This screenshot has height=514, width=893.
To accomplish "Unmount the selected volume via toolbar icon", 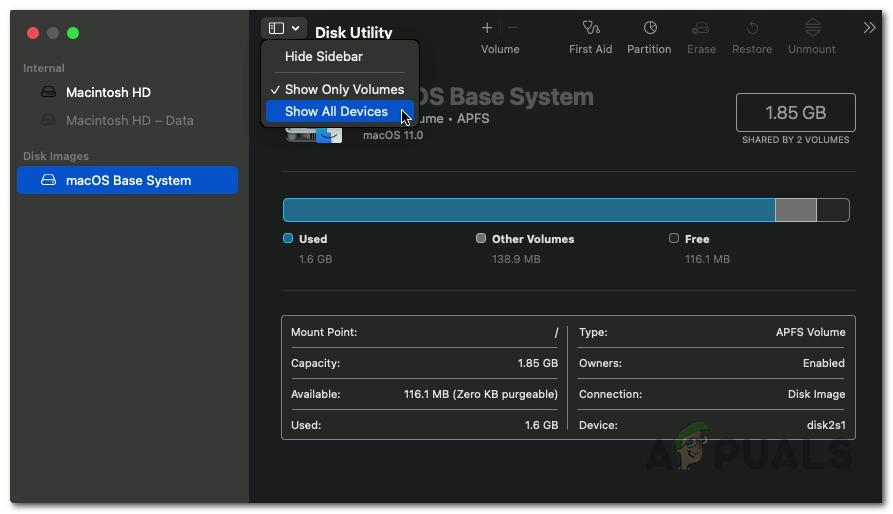I will point(812,28).
